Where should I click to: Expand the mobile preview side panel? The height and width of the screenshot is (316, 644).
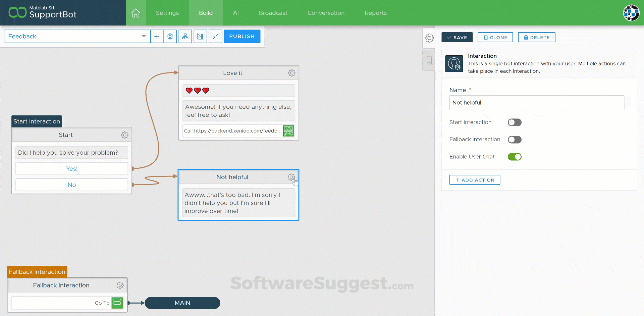(x=429, y=60)
